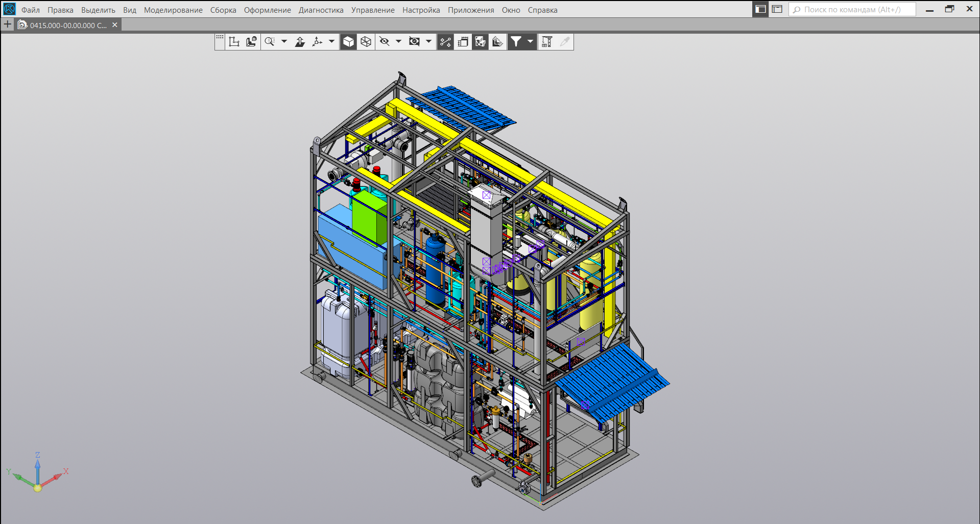The width and height of the screenshot is (980, 524).
Task: Click the crossed-out eye hide elements icon
Action: (x=385, y=42)
